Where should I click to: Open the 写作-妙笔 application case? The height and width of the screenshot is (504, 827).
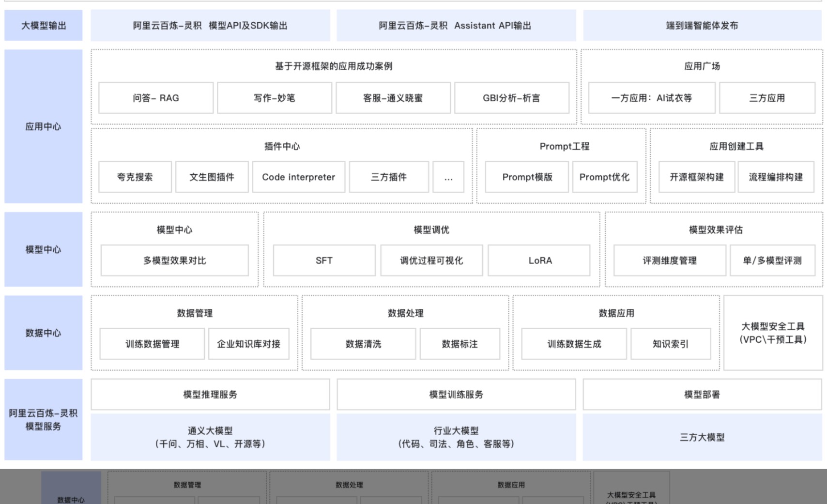pos(274,98)
